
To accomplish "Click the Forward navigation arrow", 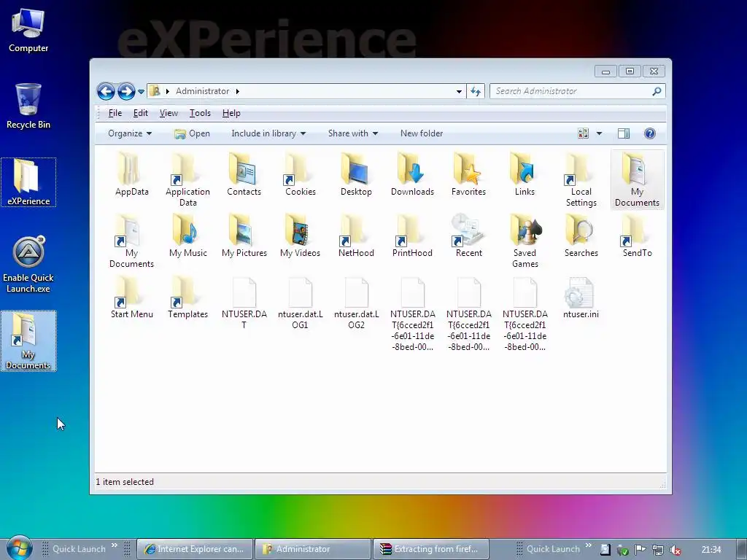I will point(126,91).
